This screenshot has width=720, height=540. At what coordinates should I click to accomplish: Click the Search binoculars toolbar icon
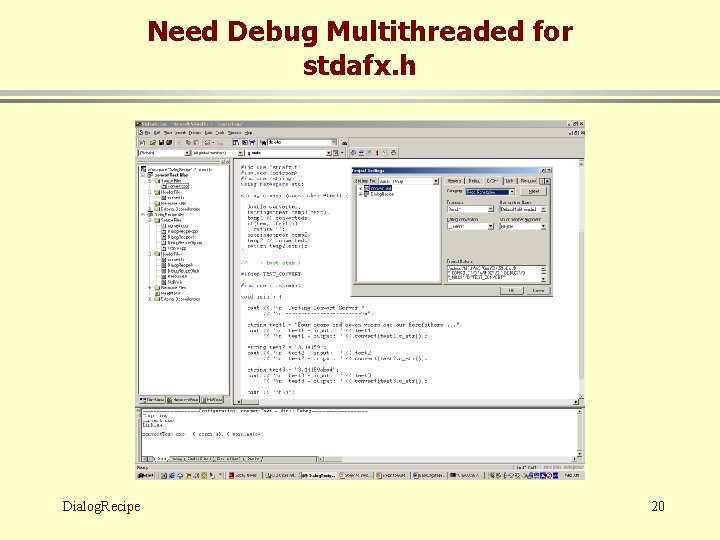point(344,143)
